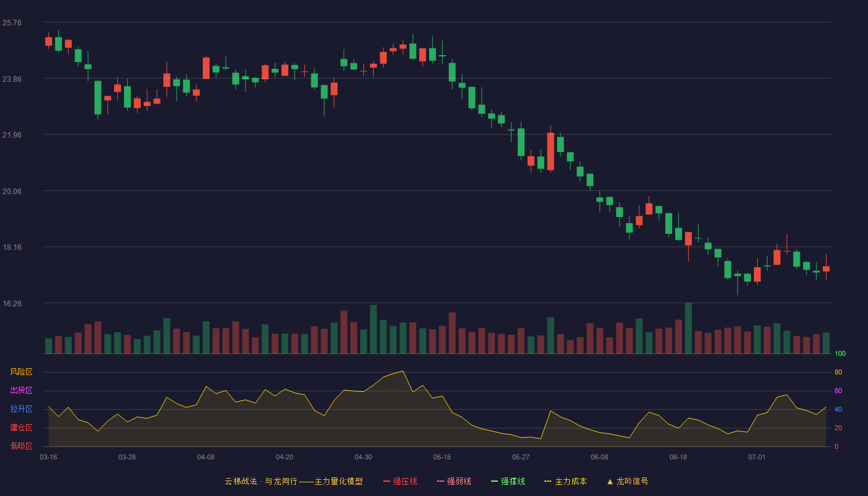Click the yellow dotted icon beside 主力成本

tap(547, 481)
